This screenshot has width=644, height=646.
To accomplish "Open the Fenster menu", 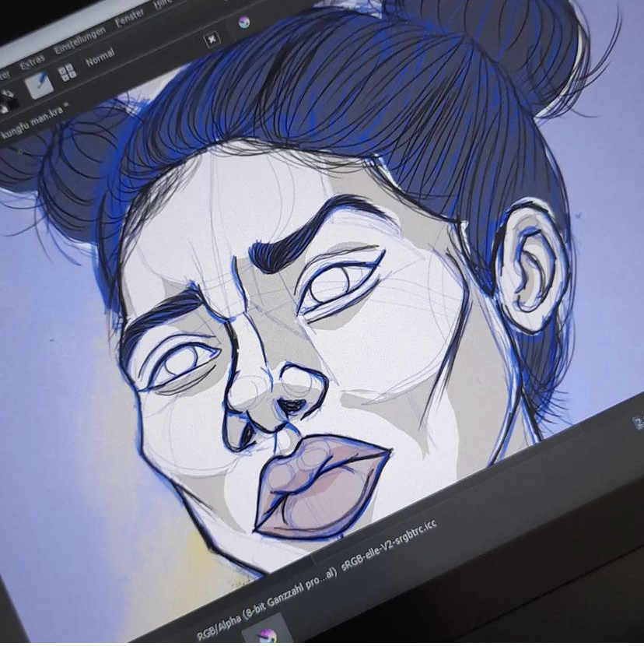I will [130, 18].
